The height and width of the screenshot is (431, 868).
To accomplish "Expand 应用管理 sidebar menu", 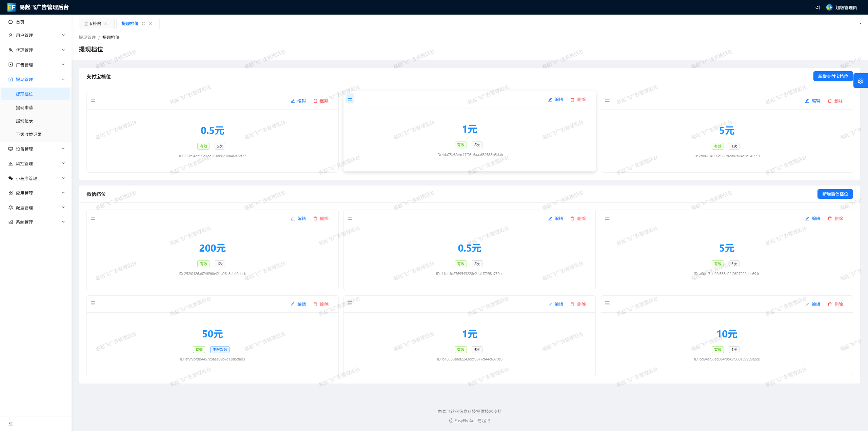I will click(36, 193).
